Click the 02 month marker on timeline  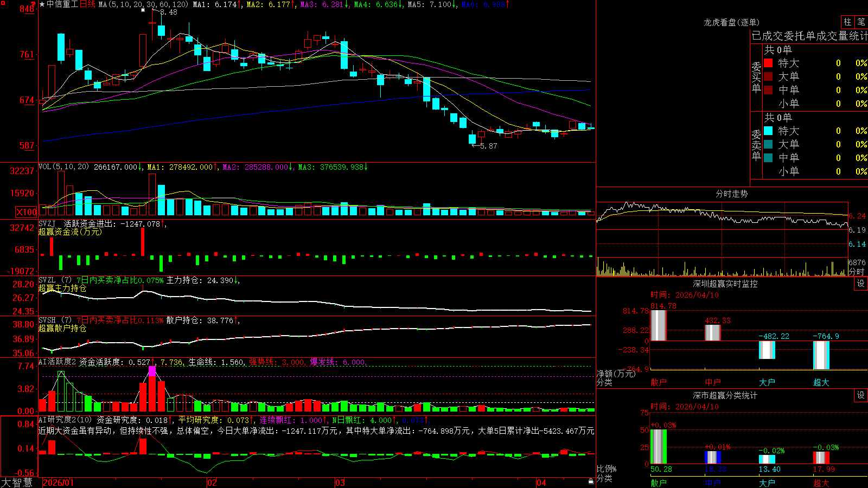(212, 483)
